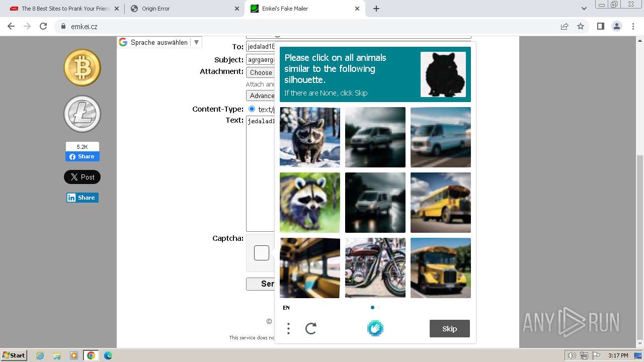The width and height of the screenshot is (644, 362).
Task: Open the captcha options three-dot menu
Action: pyautogui.click(x=288, y=329)
